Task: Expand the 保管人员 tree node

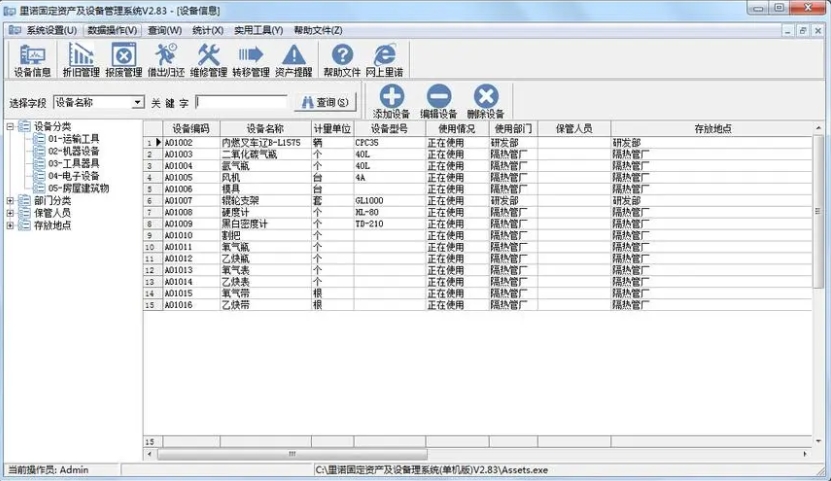Action: tap(10, 213)
